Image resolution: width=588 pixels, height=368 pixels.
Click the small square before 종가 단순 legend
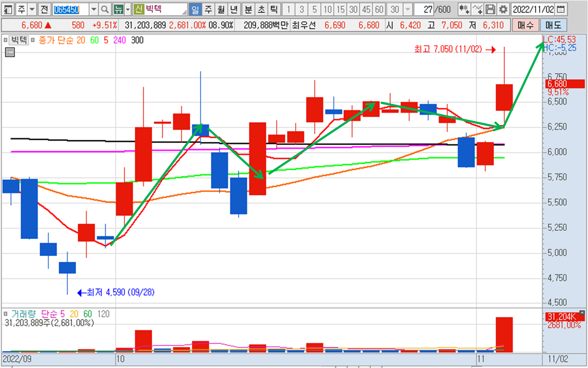coord(33,41)
